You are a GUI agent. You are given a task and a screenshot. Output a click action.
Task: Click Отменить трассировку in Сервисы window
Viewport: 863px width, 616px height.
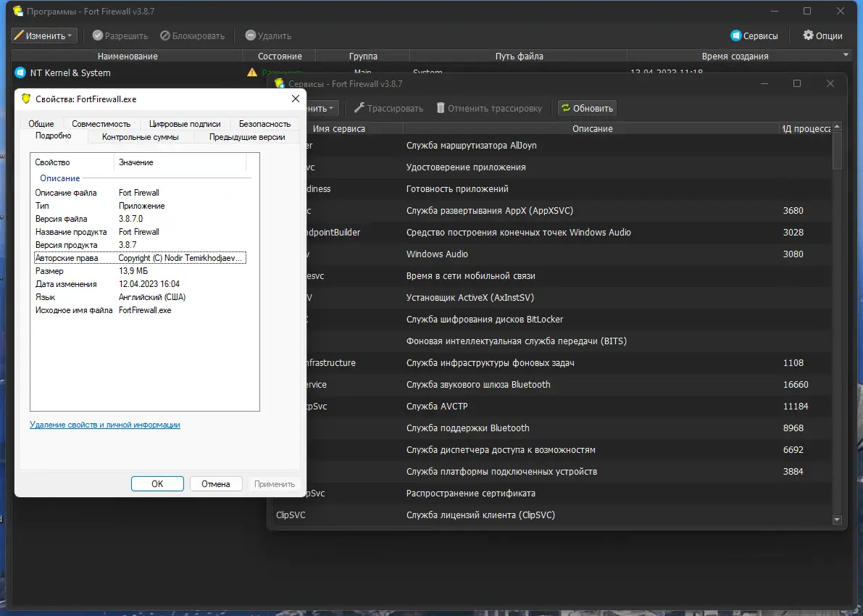click(489, 109)
